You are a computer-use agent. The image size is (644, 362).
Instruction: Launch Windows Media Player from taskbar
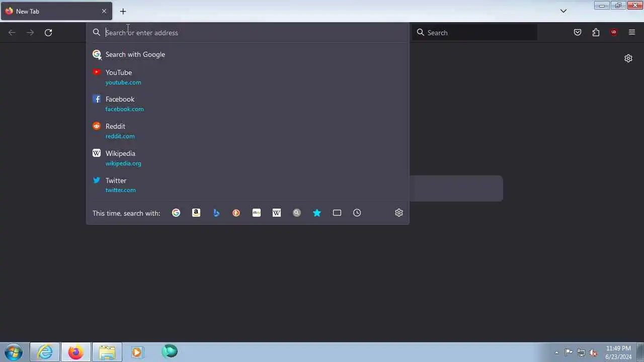(137, 352)
